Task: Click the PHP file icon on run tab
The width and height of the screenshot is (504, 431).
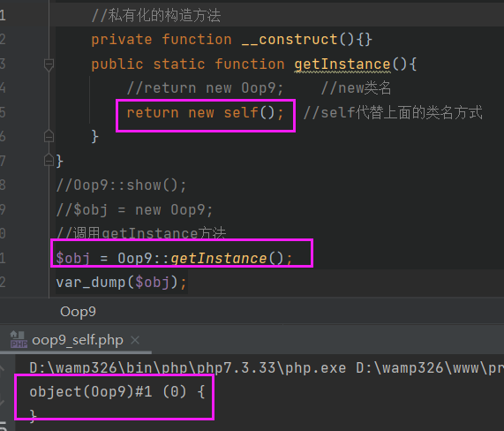Action: [19, 340]
